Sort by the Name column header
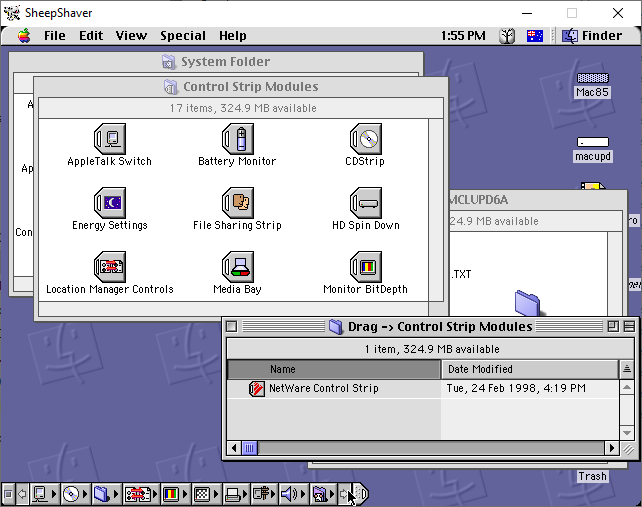This screenshot has height=507, width=642. pos(334,369)
